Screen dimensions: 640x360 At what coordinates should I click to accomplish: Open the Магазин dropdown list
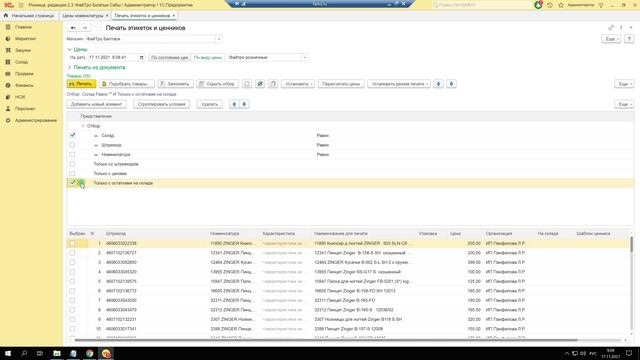pos(219,39)
